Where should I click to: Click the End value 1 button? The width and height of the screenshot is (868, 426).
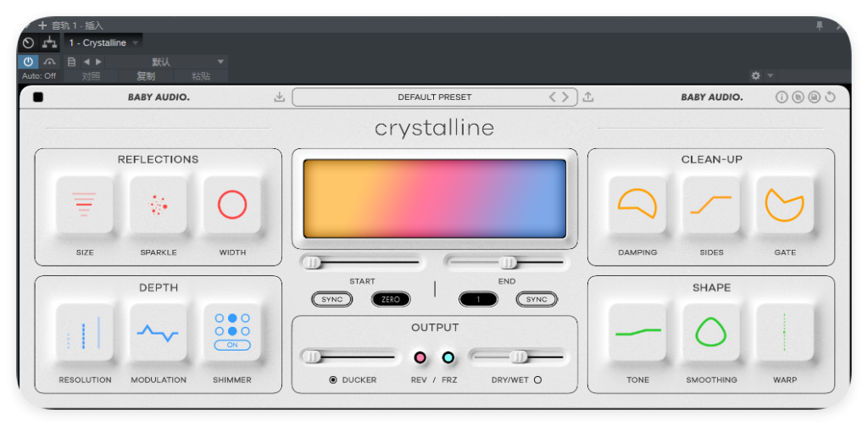[x=478, y=299]
